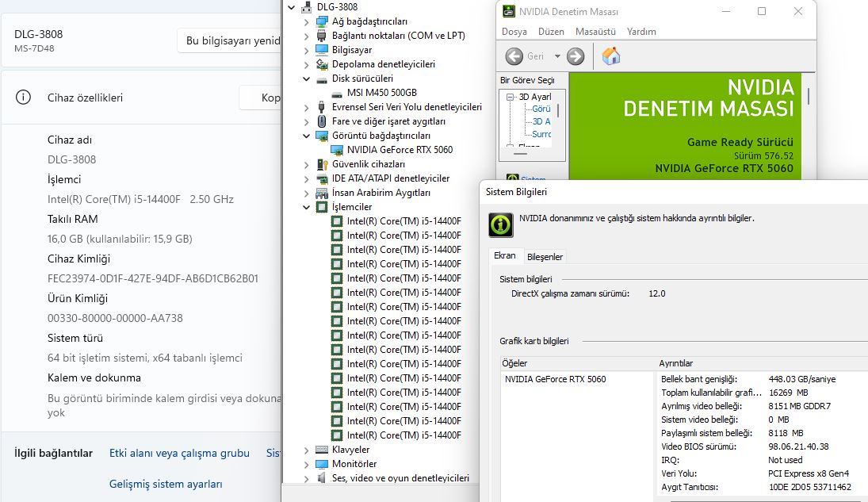Click the Ayrıntılar column header
The height and width of the screenshot is (502, 868).
(762, 363)
